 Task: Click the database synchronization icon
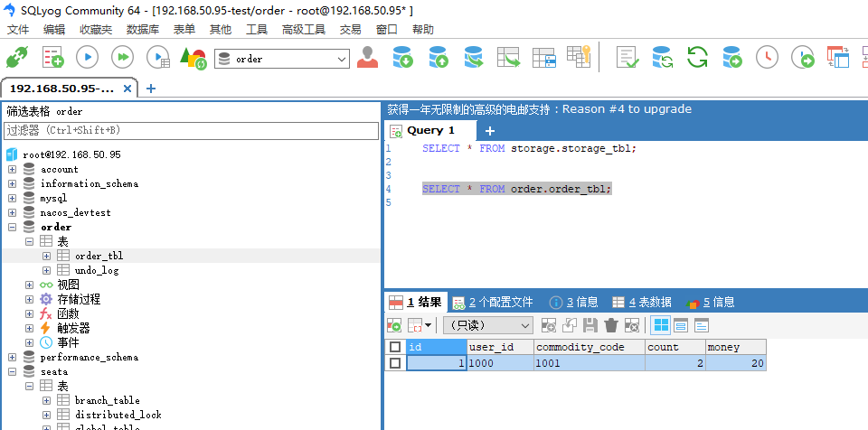coord(662,57)
